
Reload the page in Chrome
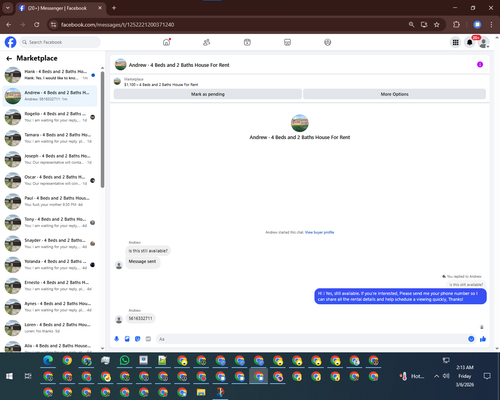[x=37, y=25]
